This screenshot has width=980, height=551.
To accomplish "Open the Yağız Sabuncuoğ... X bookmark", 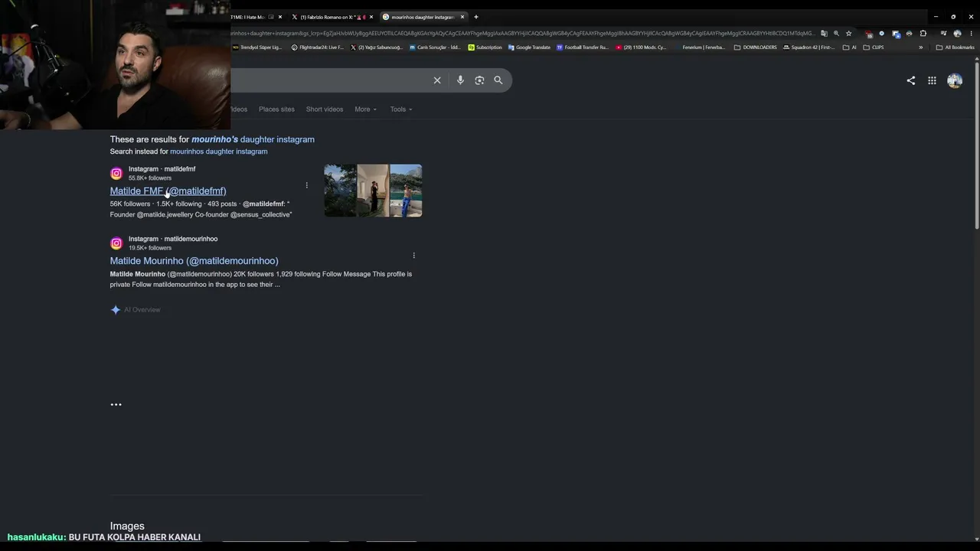I will click(377, 47).
